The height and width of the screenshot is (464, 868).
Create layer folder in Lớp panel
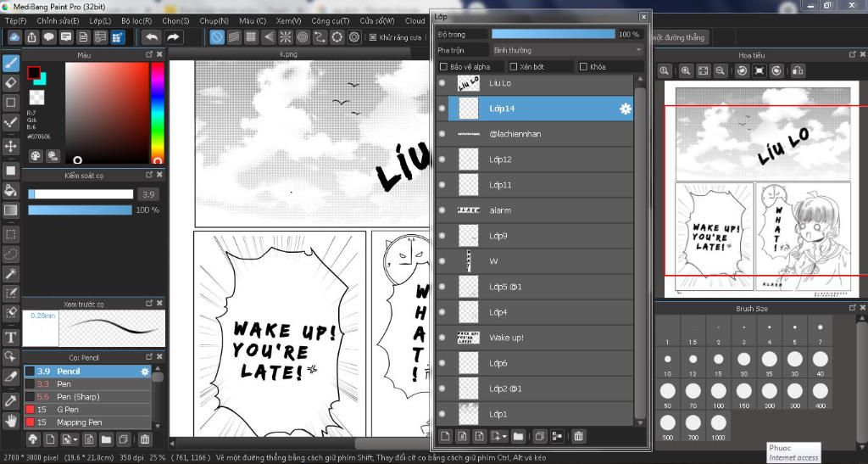tap(518, 436)
